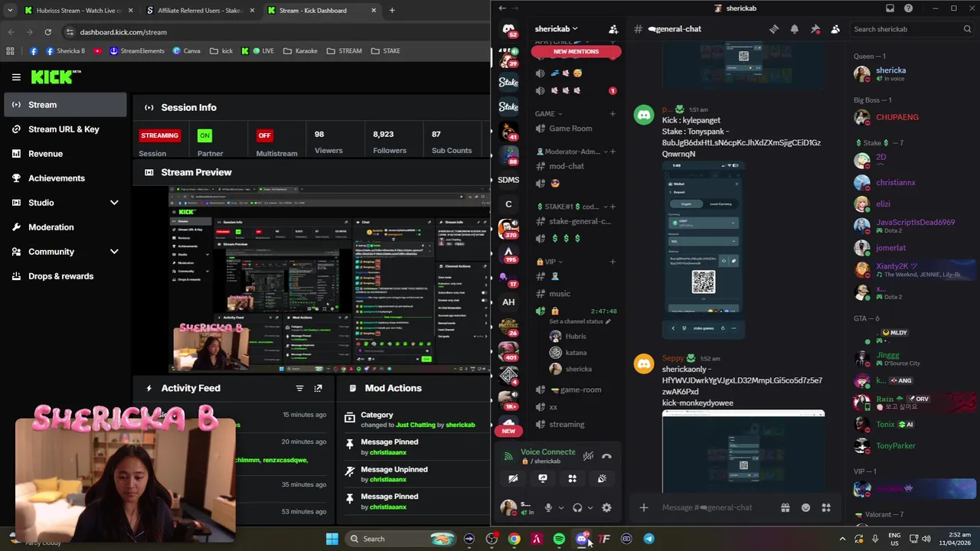Click the first Stake server icon in Discord

508,82
